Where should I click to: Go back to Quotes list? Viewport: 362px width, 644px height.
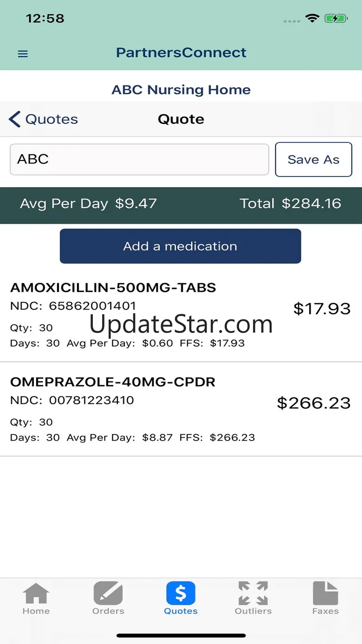tap(43, 119)
